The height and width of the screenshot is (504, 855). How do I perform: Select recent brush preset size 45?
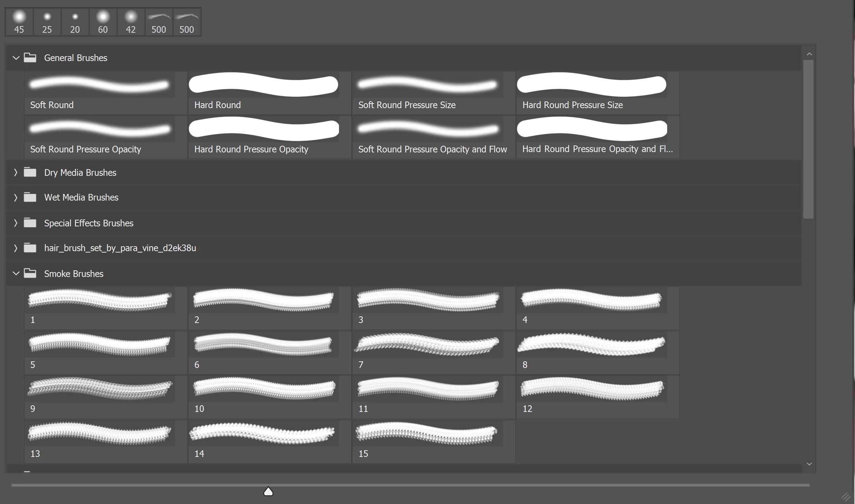(19, 22)
